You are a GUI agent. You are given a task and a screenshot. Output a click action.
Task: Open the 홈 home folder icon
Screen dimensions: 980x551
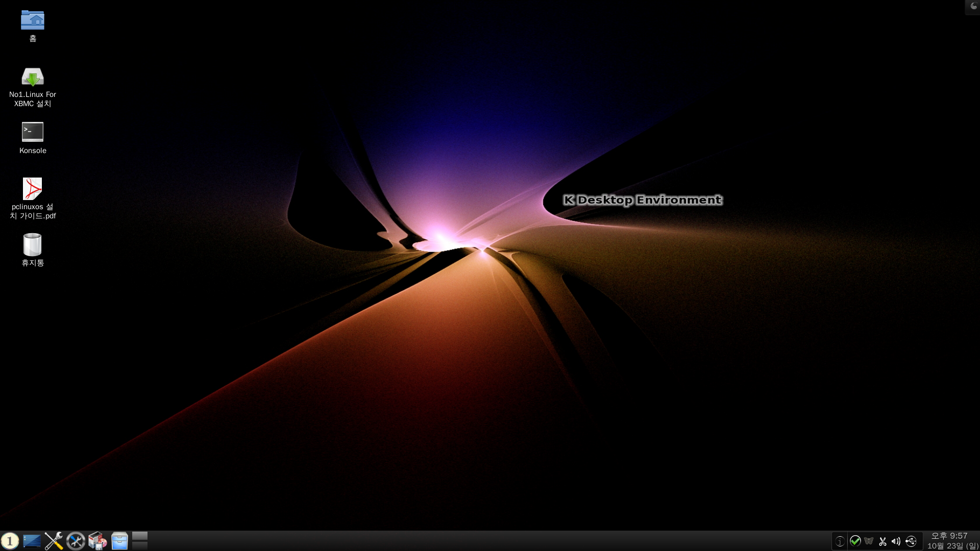(x=33, y=21)
